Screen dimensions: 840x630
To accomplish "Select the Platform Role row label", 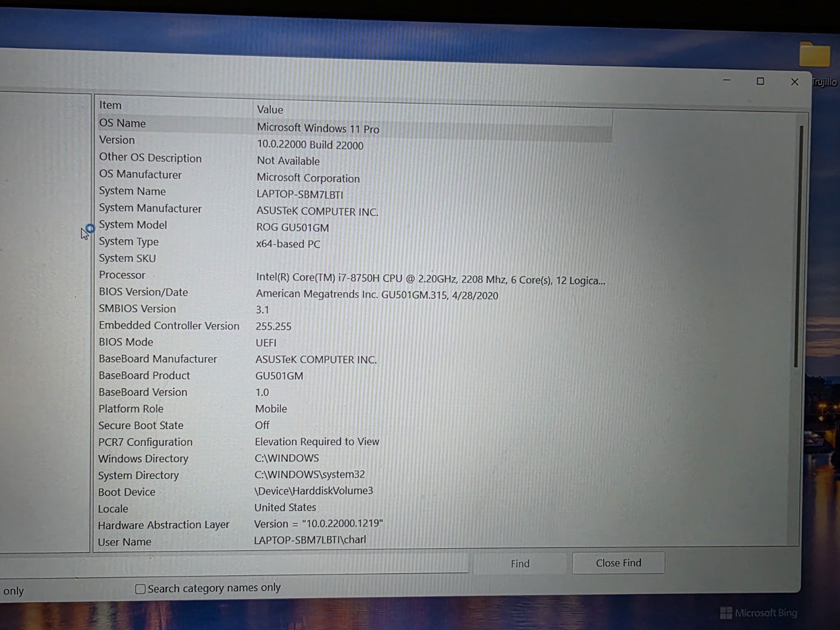I will click(x=131, y=408).
